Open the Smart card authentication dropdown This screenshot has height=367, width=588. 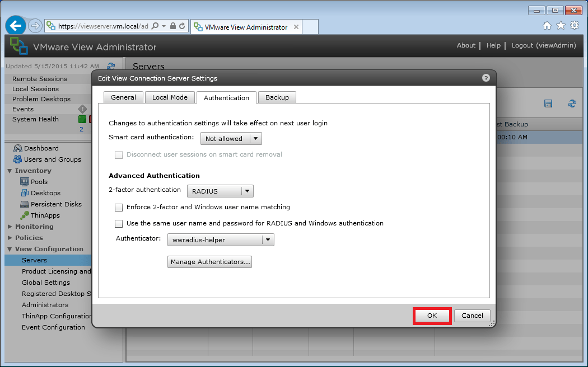tap(231, 138)
